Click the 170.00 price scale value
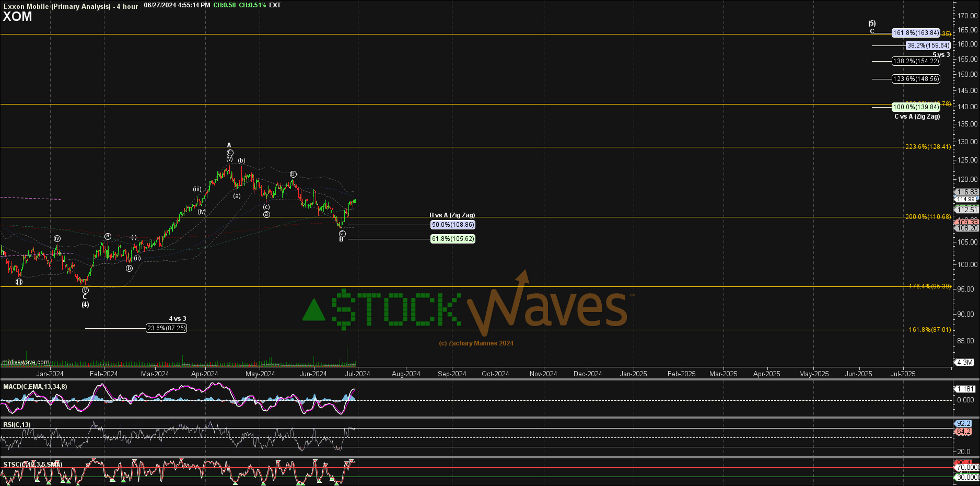980x486 pixels. (x=967, y=16)
